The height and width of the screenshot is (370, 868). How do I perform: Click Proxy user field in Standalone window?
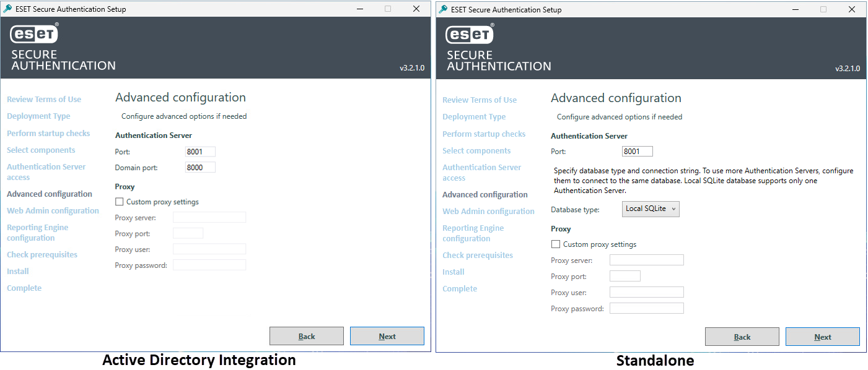point(647,292)
